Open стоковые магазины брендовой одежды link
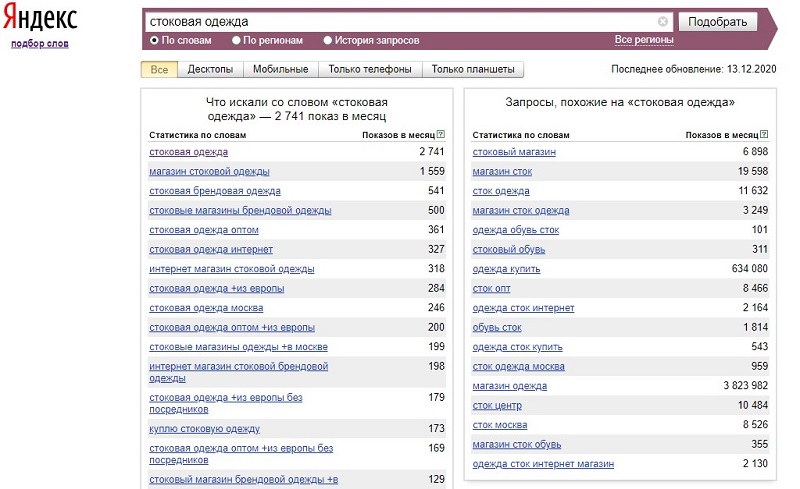 point(240,210)
